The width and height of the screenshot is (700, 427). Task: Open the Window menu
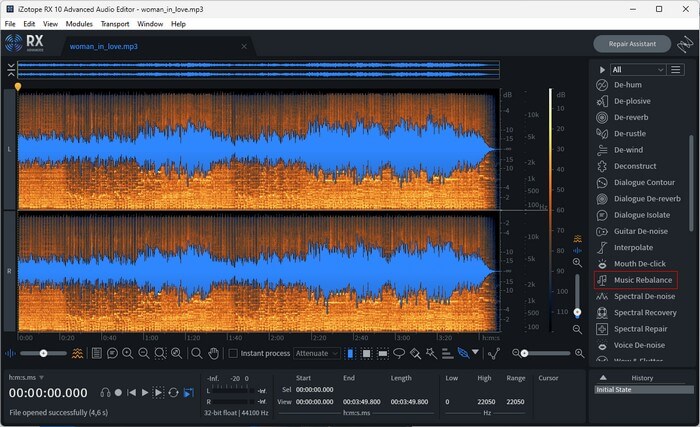(150, 24)
